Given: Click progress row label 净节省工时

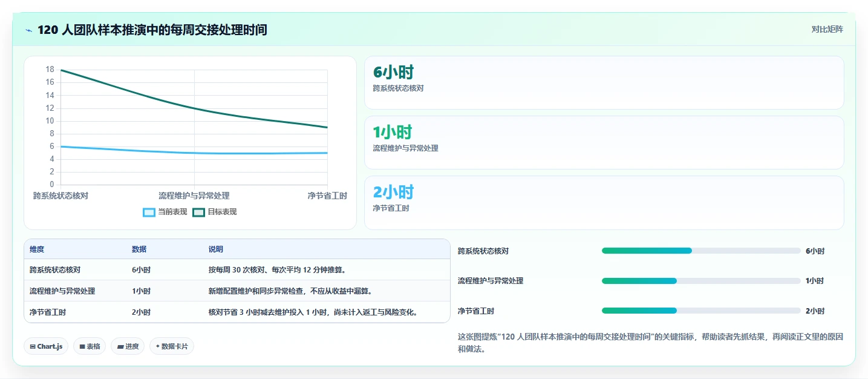Looking at the screenshot, I should coord(476,311).
